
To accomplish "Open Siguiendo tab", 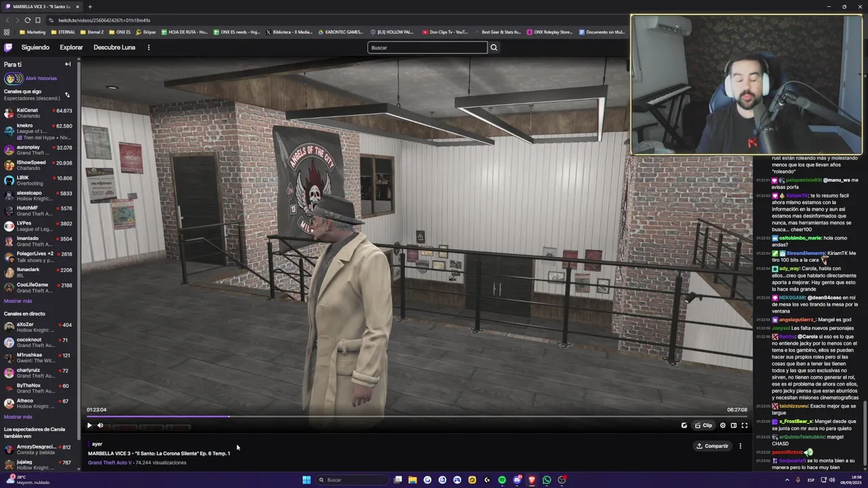I will tap(35, 47).
